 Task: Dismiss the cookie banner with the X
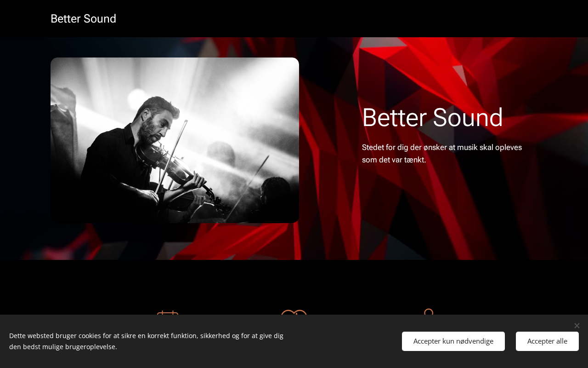577,326
